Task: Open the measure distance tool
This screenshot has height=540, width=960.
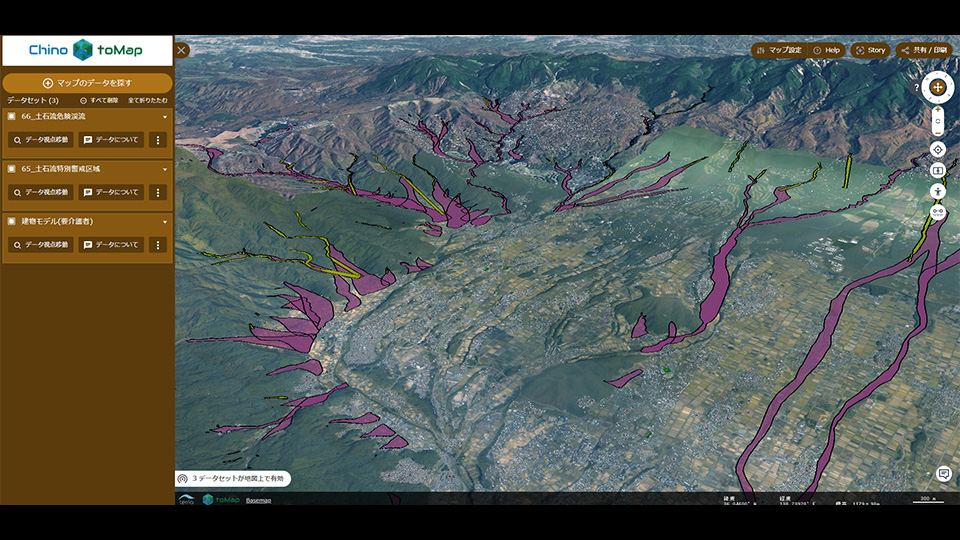Action: [938, 212]
